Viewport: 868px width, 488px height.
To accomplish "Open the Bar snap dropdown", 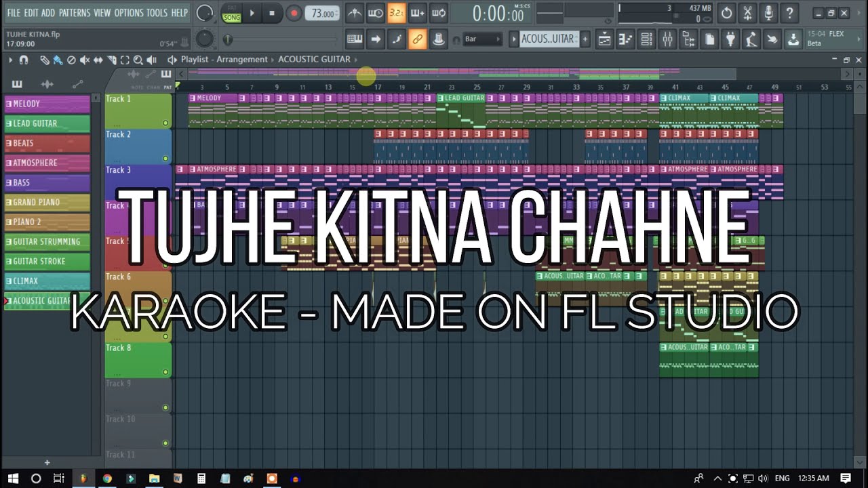I will pyautogui.click(x=482, y=39).
